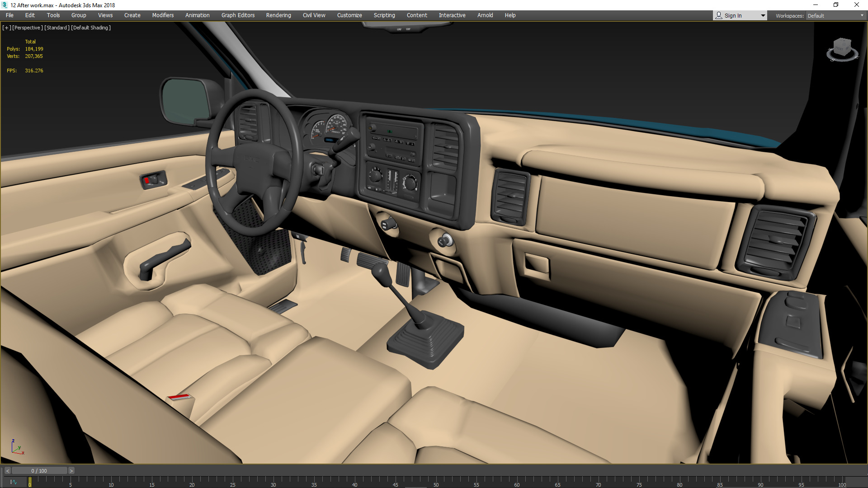868x488 pixels.
Task: Open the Scripting menu
Action: click(384, 15)
